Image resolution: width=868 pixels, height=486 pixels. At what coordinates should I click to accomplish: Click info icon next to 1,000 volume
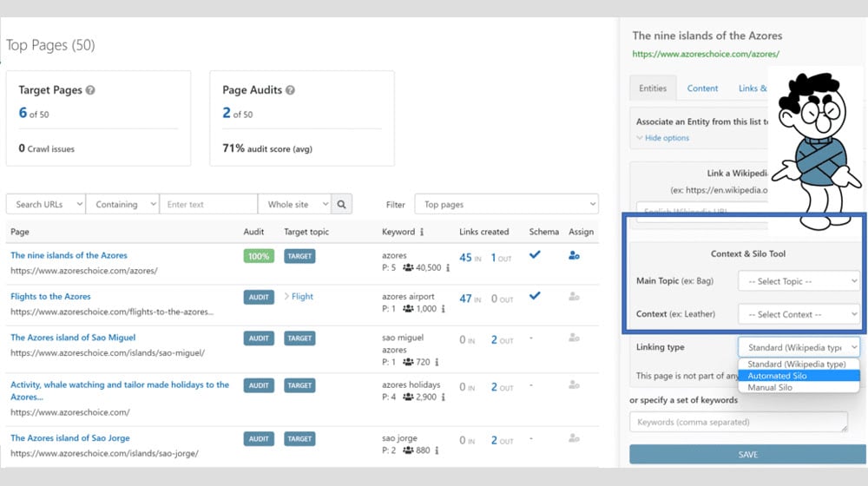[x=443, y=309]
